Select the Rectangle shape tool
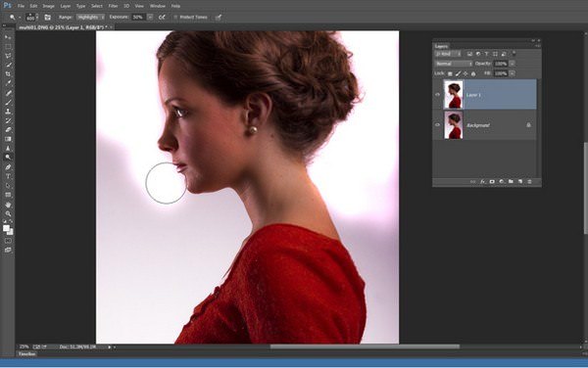588x368 pixels. coord(8,195)
